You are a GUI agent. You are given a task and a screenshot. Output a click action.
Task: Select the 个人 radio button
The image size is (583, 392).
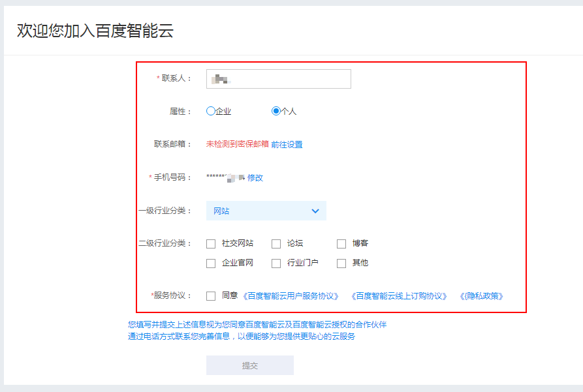[x=276, y=111]
